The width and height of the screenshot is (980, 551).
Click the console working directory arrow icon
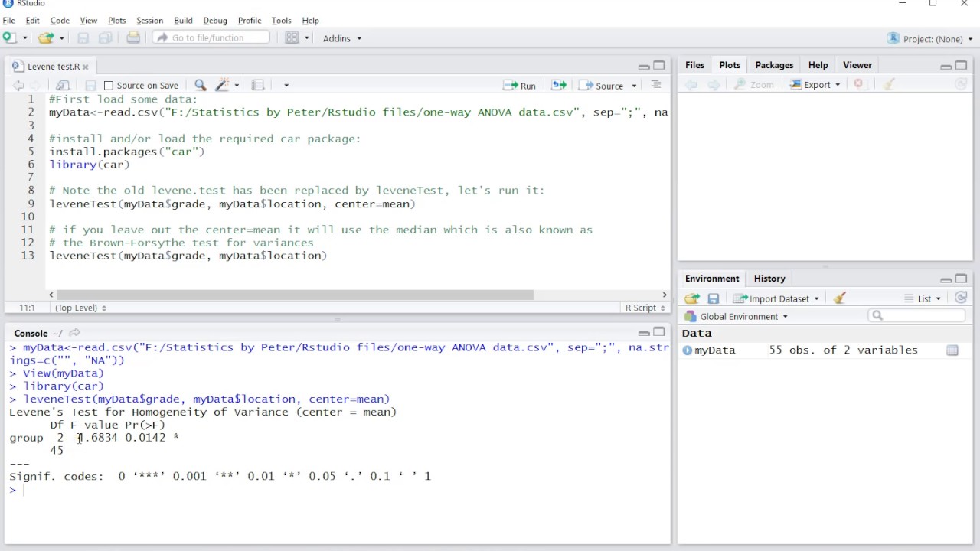[74, 333]
